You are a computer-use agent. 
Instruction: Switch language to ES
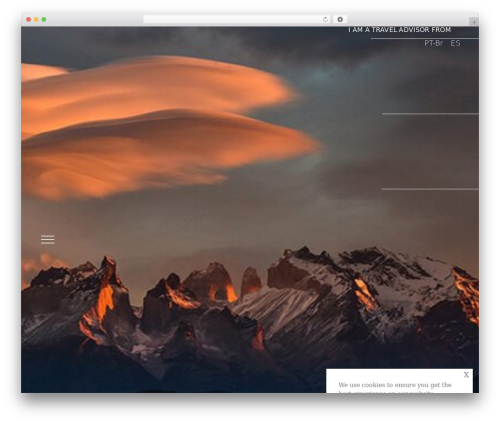[x=455, y=43]
